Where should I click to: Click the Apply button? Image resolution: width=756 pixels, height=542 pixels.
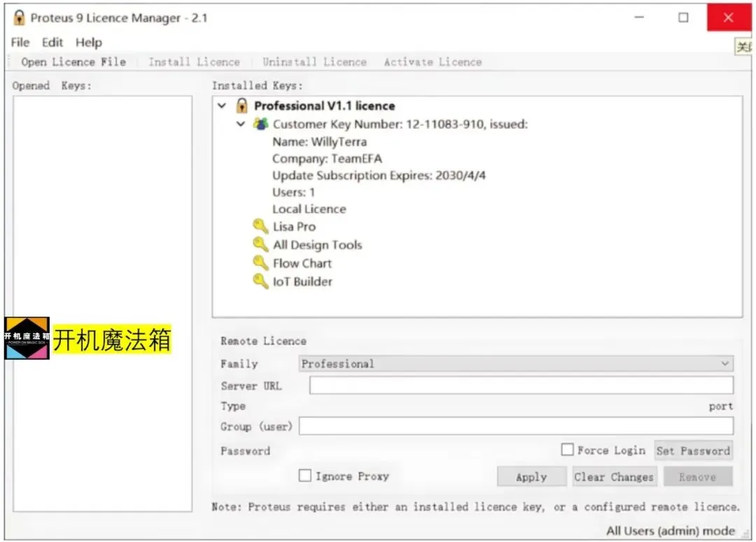[x=531, y=477]
